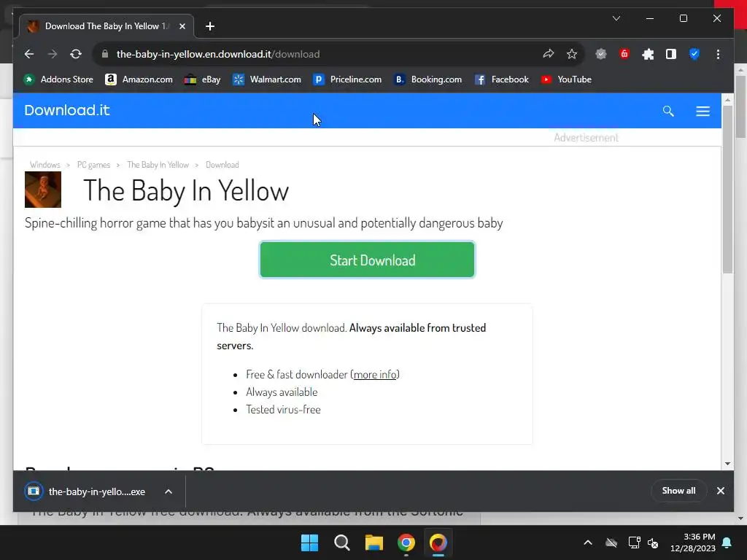The height and width of the screenshot is (560, 747).
Task: Go to PC games breadcrumb
Action: 93,165
